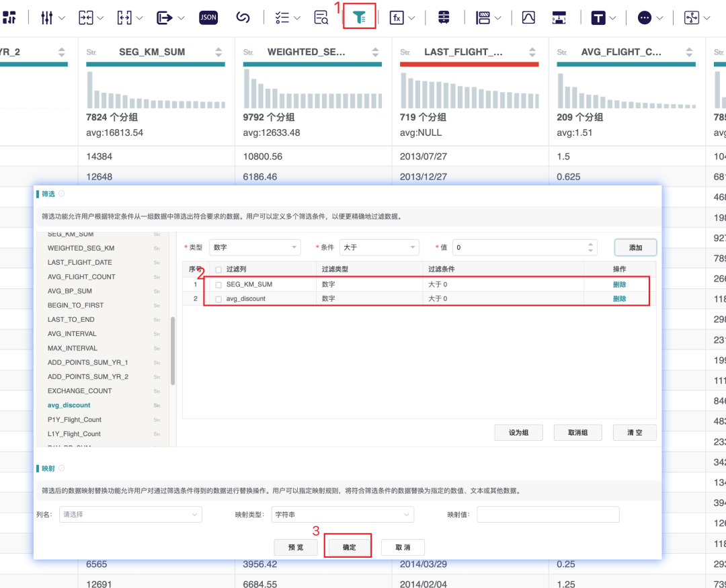This screenshot has width=726, height=588.
Task: Click the 取消 button
Action: 403,547
